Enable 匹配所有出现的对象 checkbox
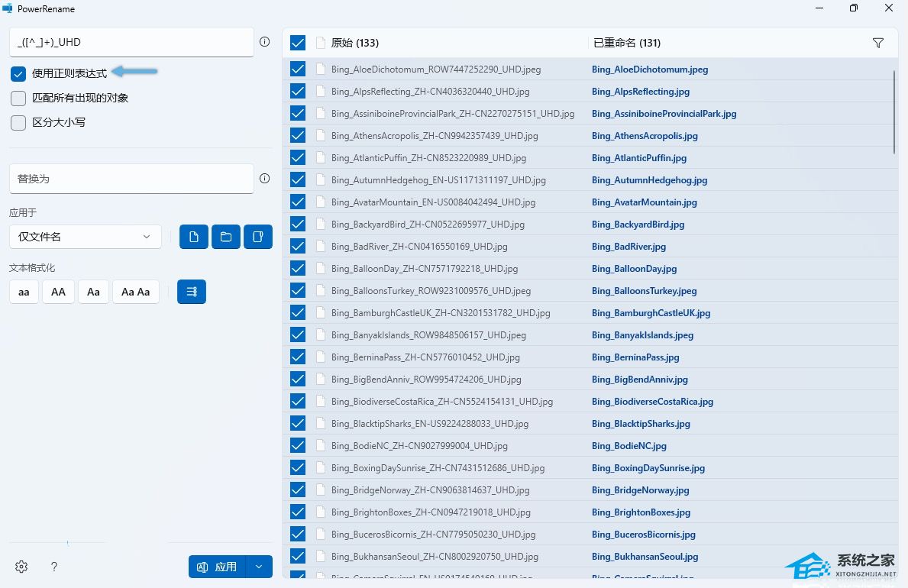The image size is (908, 588). pos(18,98)
